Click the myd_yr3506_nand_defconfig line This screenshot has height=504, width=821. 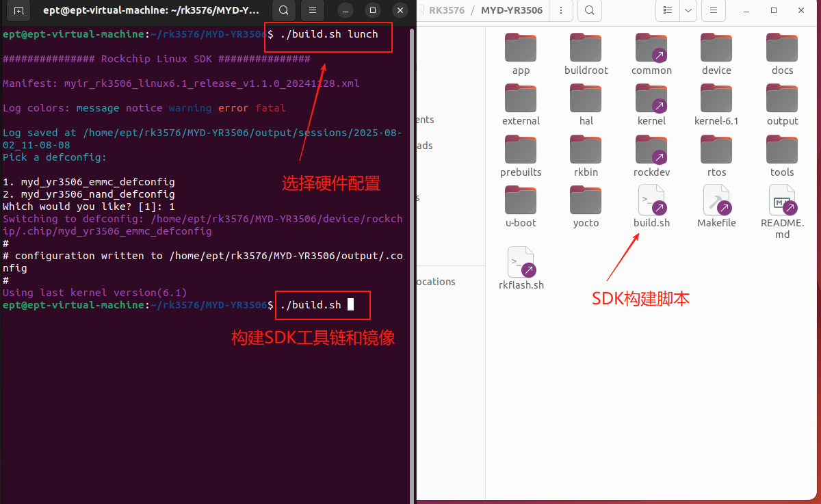pos(89,194)
